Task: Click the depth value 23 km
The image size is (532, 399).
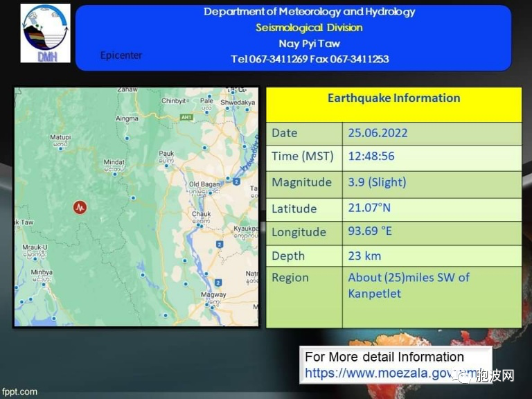Action: coord(364,256)
